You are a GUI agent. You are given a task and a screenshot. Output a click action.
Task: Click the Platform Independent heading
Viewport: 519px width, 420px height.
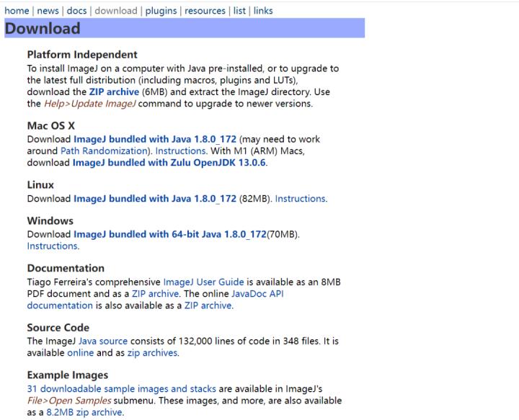[82, 55]
